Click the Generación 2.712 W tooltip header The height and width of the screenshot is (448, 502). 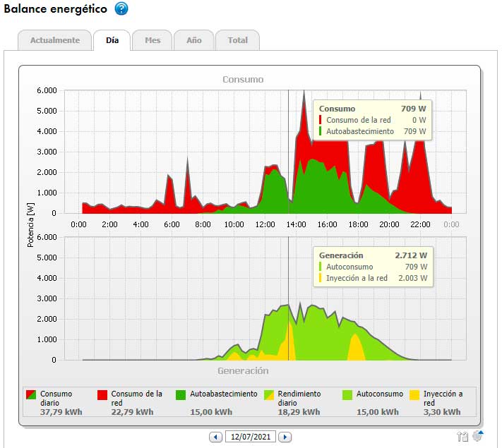tap(373, 255)
